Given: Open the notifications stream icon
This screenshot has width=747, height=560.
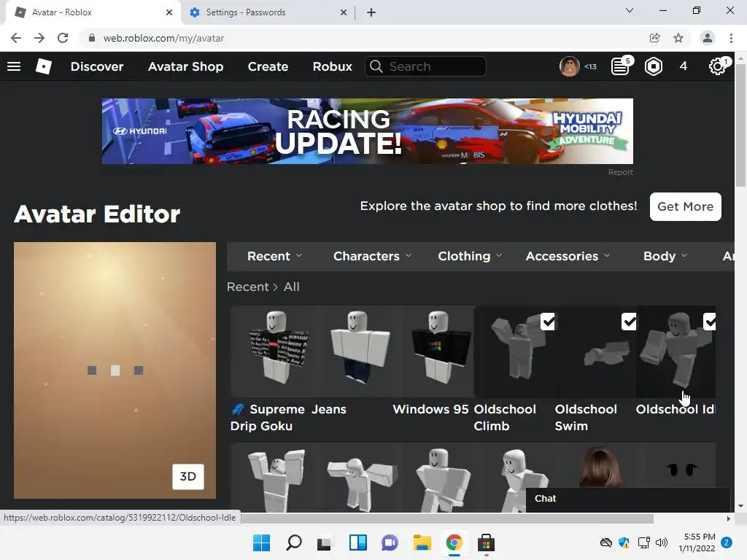Looking at the screenshot, I should (621, 66).
